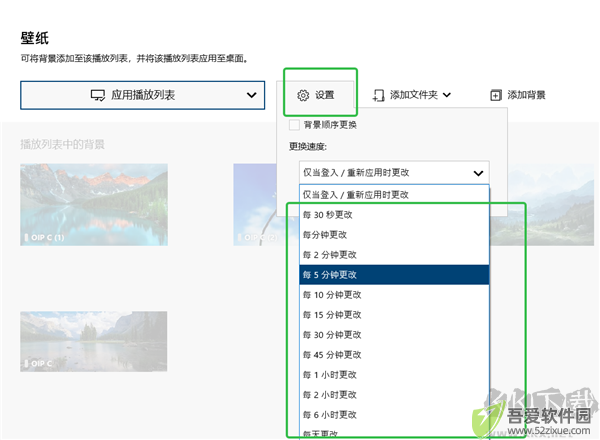Select highlighted 每 5 分钟更改 option
The width and height of the screenshot is (600, 440).
[x=394, y=275]
